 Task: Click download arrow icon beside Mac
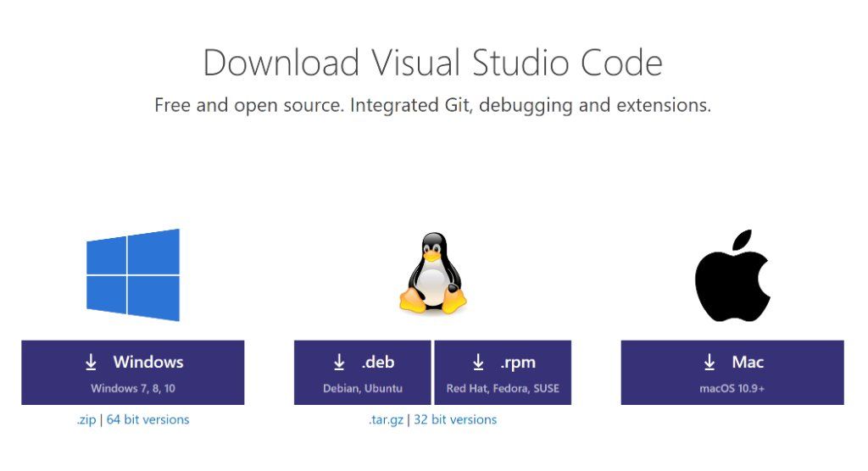pyautogui.click(x=710, y=363)
